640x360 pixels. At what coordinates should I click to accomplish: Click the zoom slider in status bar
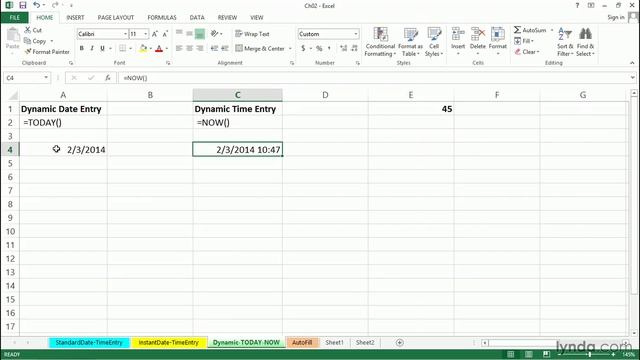pos(589,354)
